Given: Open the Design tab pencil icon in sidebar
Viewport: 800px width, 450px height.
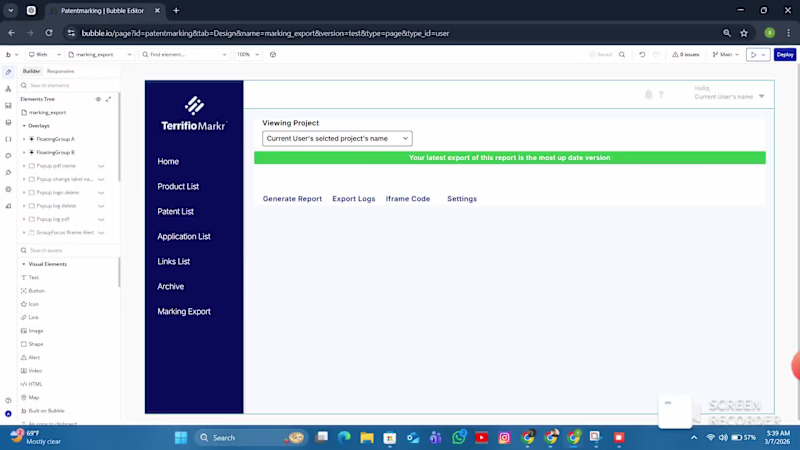Looking at the screenshot, I should pyautogui.click(x=8, y=72).
